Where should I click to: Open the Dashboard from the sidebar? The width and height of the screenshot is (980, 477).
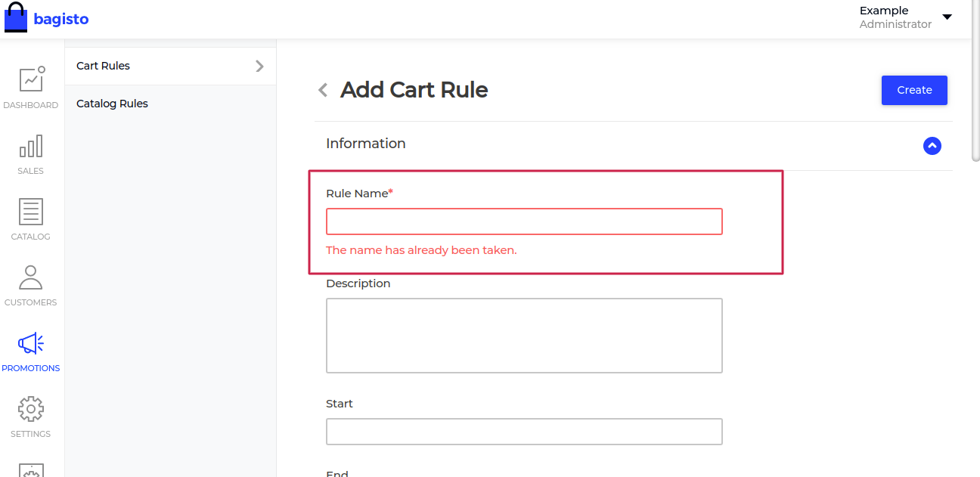coord(30,85)
